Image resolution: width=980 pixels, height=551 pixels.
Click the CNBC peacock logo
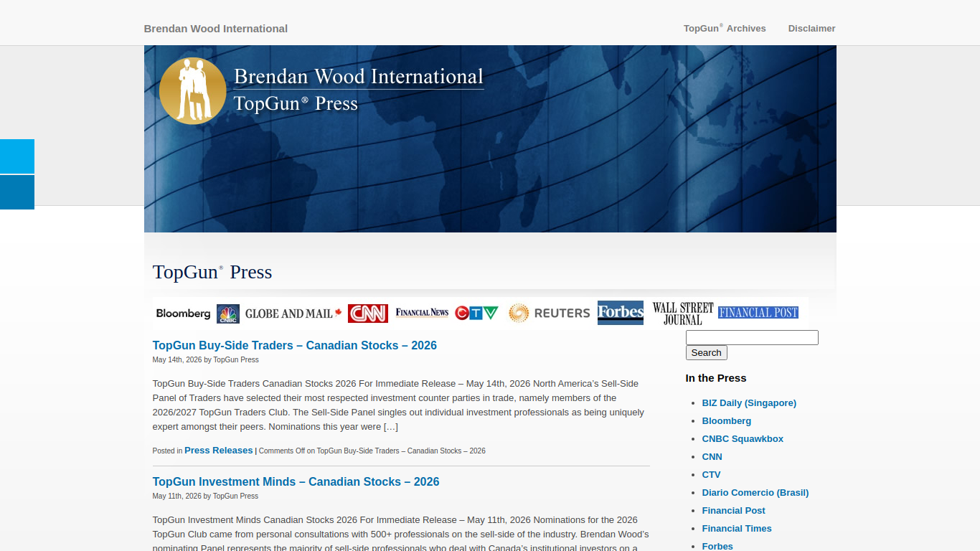click(228, 314)
